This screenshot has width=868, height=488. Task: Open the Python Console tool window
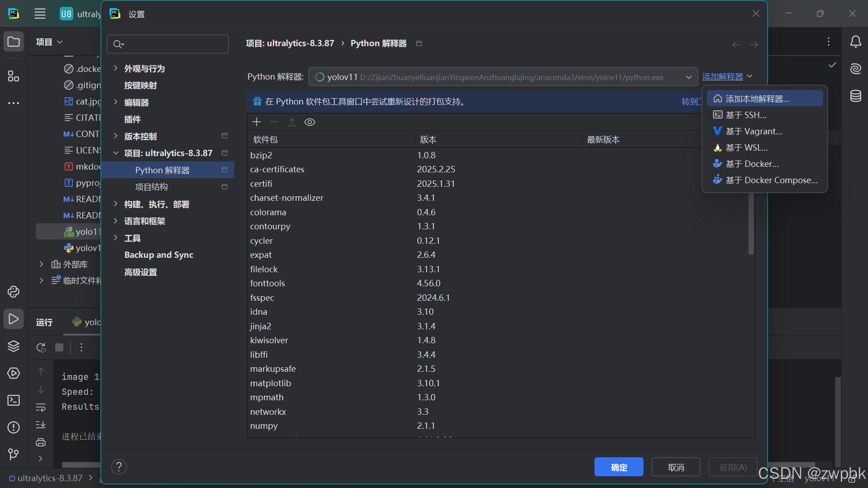coord(14,292)
